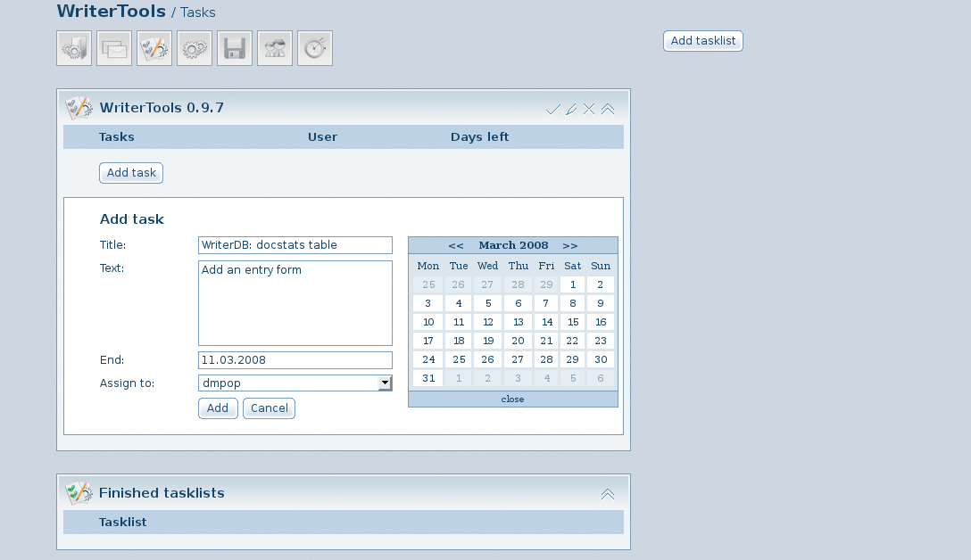Click the Add task button above the form
Screen dimensions: 971x560
[x=131, y=173]
